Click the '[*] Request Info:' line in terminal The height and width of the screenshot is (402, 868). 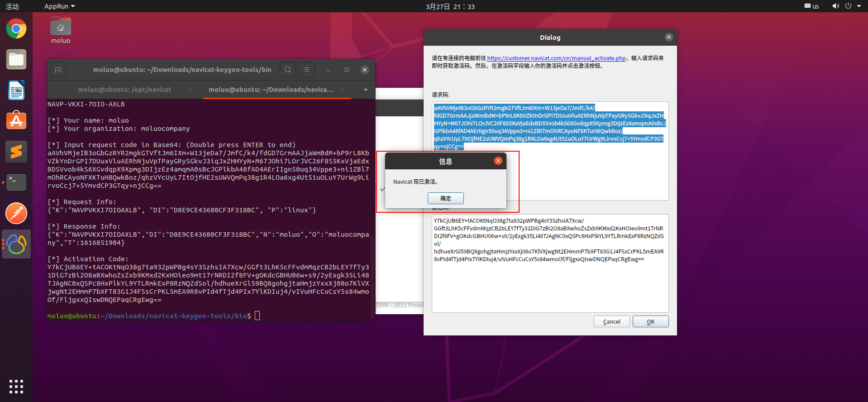coord(82,202)
